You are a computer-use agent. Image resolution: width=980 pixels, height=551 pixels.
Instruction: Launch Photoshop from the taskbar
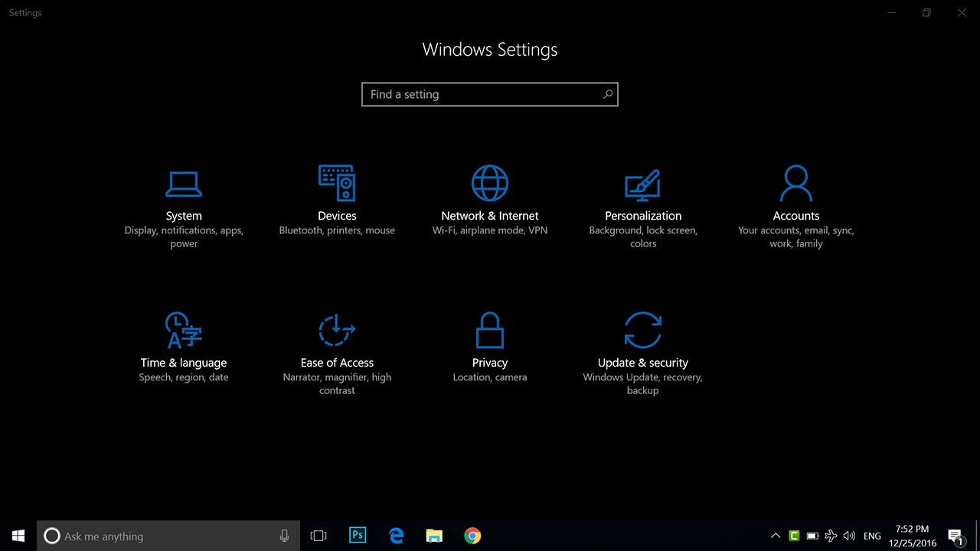click(357, 536)
